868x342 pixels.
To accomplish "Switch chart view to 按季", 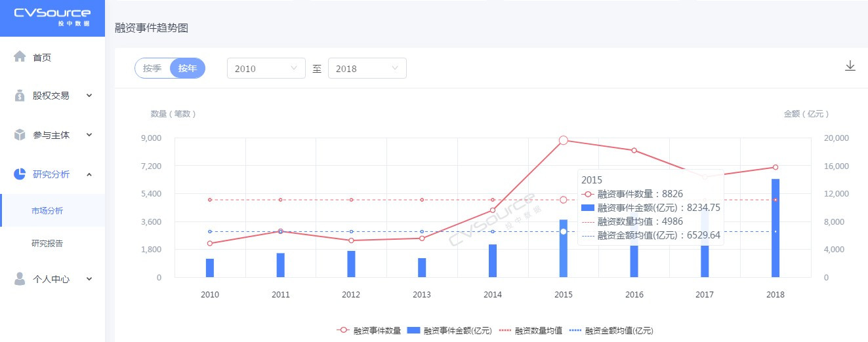I will (152, 68).
